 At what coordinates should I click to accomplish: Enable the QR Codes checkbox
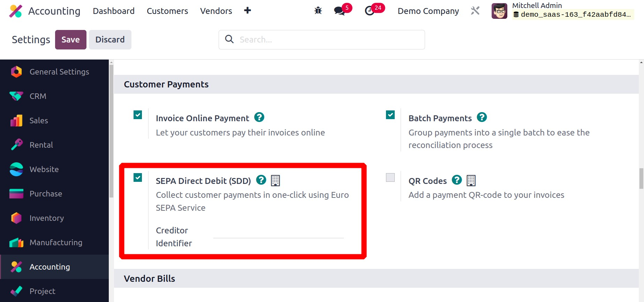click(x=390, y=178)
